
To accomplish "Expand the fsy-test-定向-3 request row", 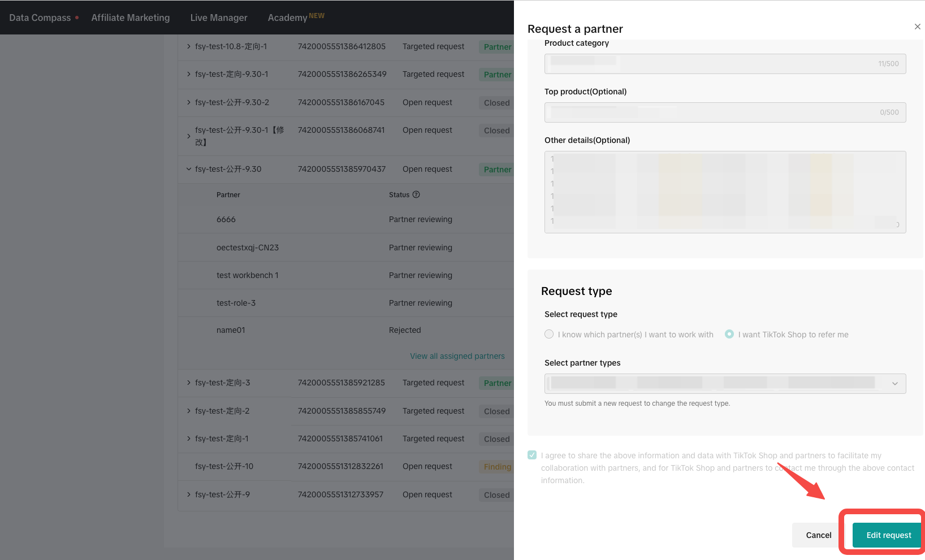I will 189,383.
